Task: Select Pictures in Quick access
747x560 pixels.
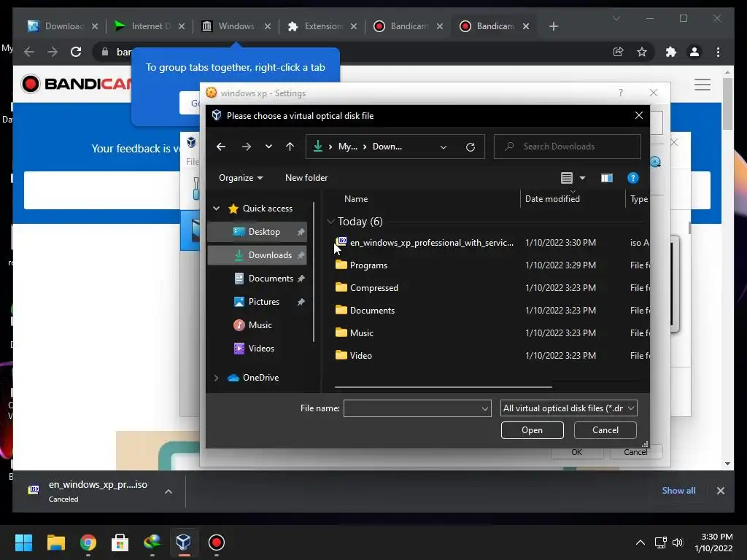Action: tap(258, 302)
